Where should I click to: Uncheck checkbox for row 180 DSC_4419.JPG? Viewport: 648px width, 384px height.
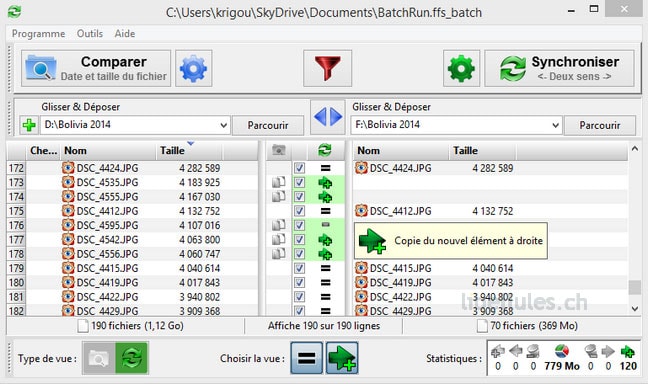(299, 283)
